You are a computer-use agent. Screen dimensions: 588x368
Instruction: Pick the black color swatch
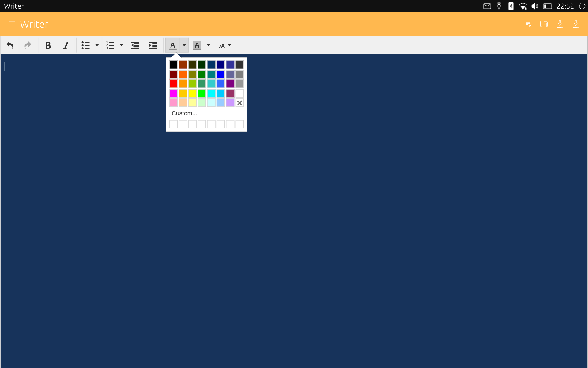tap(173, 65)
